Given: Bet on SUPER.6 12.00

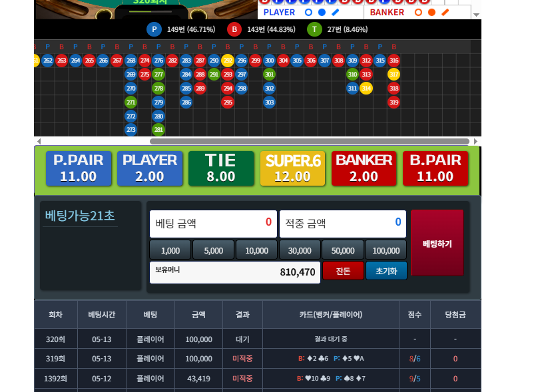Looking at the screenshot, I should pyautogui.click(x=292, y=168).
